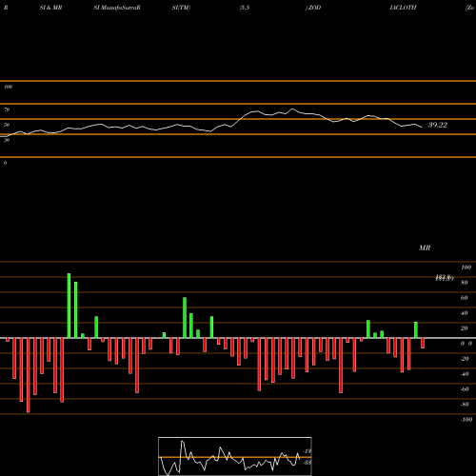Click the MR axis label -20
476x476 pixels.
point(465,359)
